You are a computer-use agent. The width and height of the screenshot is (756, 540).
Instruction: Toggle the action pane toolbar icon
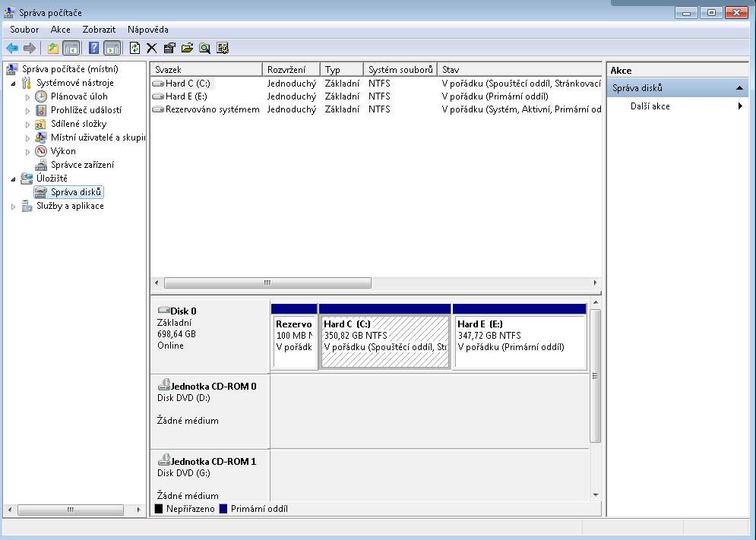112,48
